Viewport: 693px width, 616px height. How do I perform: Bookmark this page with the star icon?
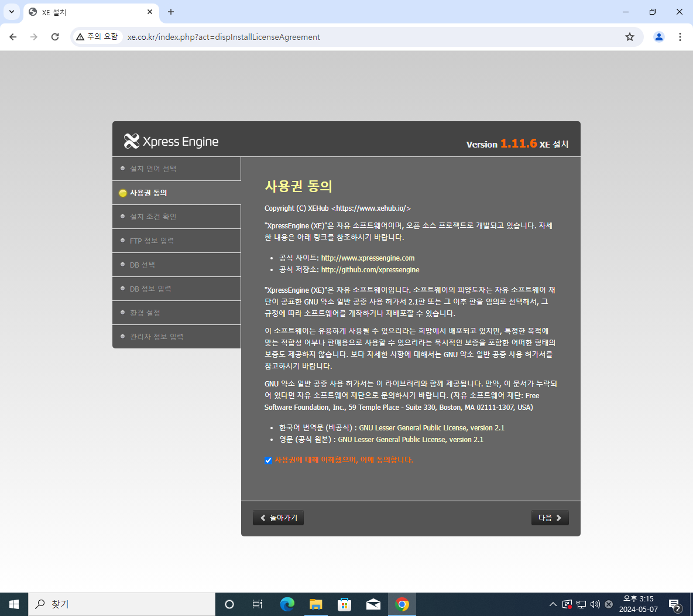pos(629,37)
